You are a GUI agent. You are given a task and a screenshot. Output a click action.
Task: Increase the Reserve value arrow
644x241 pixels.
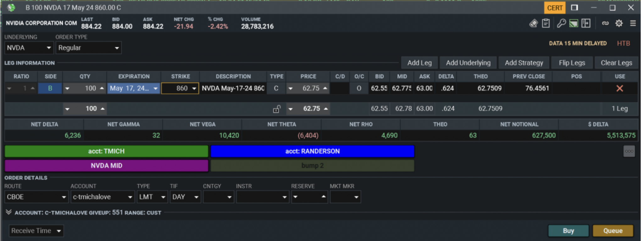point(323,196)
